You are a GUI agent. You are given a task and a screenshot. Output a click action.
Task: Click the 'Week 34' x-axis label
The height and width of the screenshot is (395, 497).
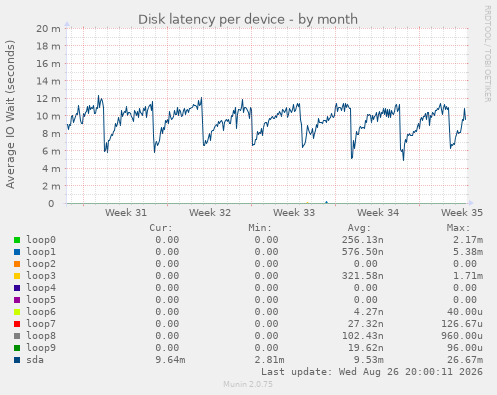[378, 213]
